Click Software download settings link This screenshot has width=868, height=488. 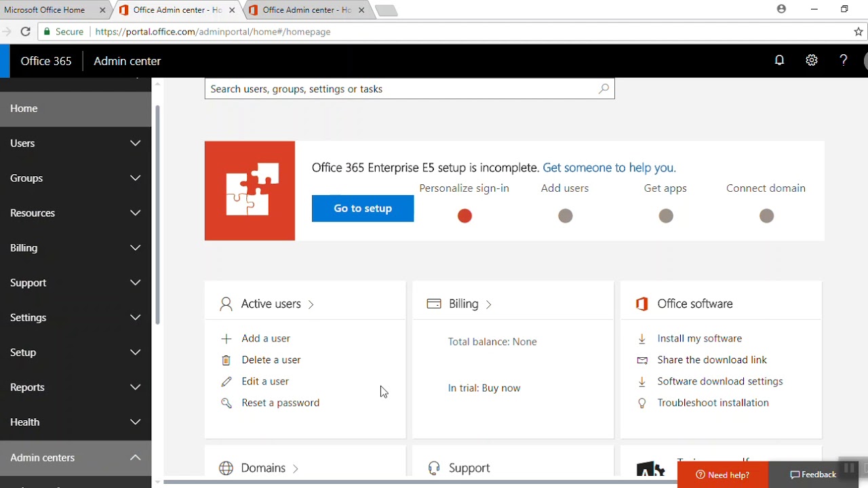coord(720,382)
